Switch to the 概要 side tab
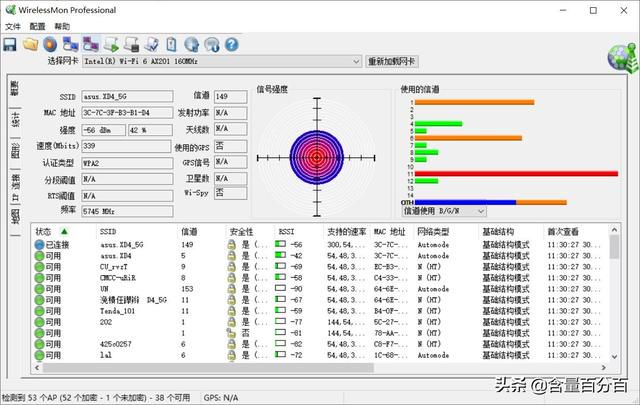The width and height of the screenshot is (640, 405). pos(15,91)
